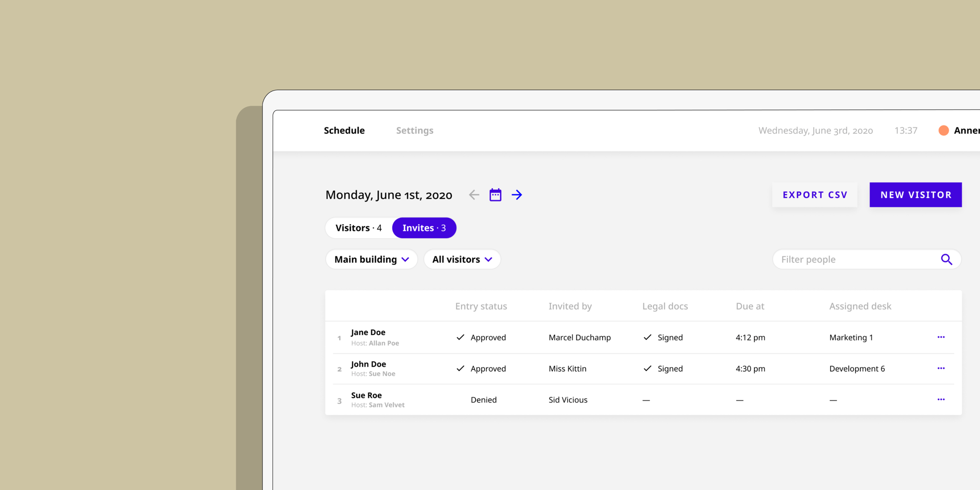Select the Invites · 3 filter pill
This screenshot has width=980, height=490.
point(424,227)
